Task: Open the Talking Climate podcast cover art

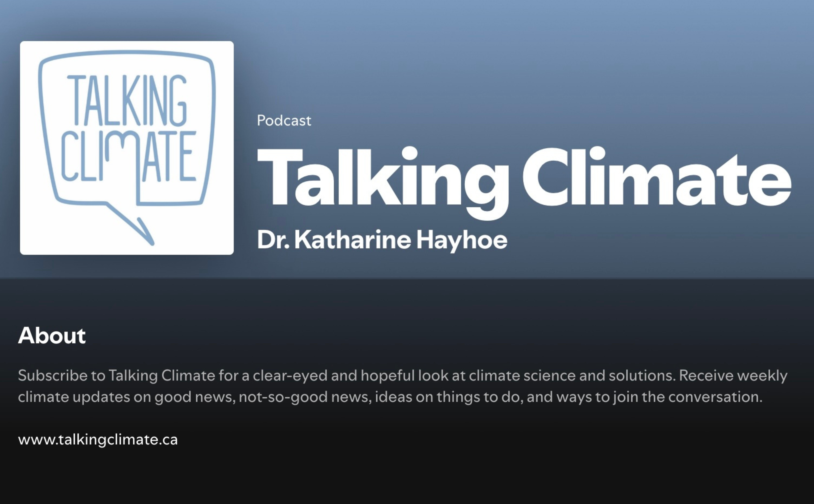Action: (127, 148)
